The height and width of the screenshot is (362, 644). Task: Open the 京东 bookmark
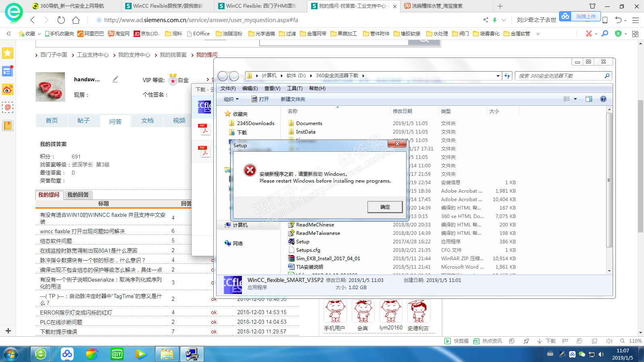147,34
